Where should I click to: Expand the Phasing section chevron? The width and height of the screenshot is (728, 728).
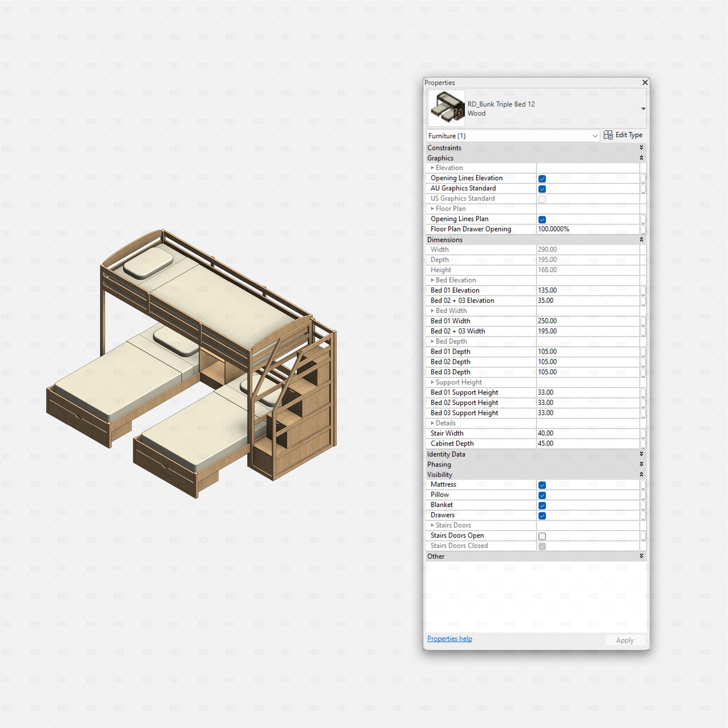pyautogui.click(x=641, y=464)
